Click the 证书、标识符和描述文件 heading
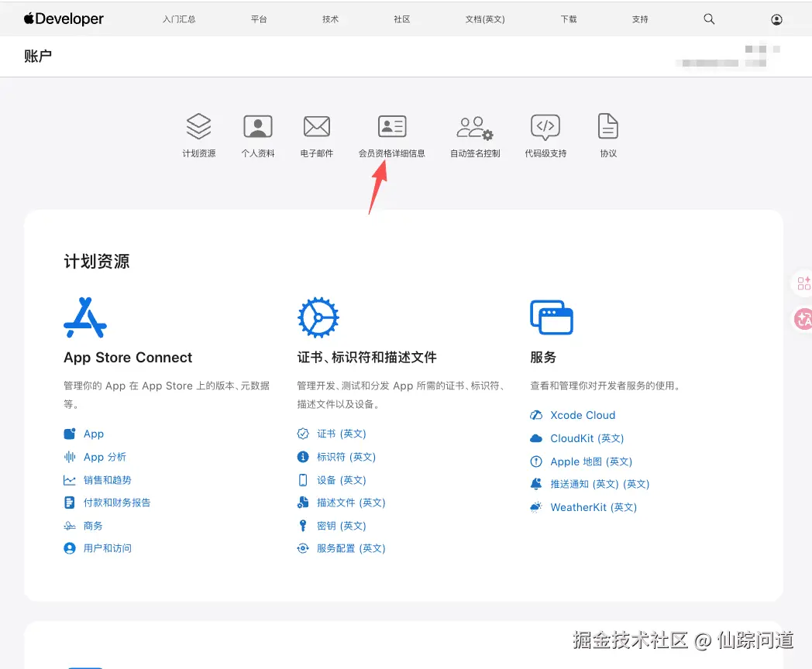This screenshot has width=812, height=669. point(366,357)
